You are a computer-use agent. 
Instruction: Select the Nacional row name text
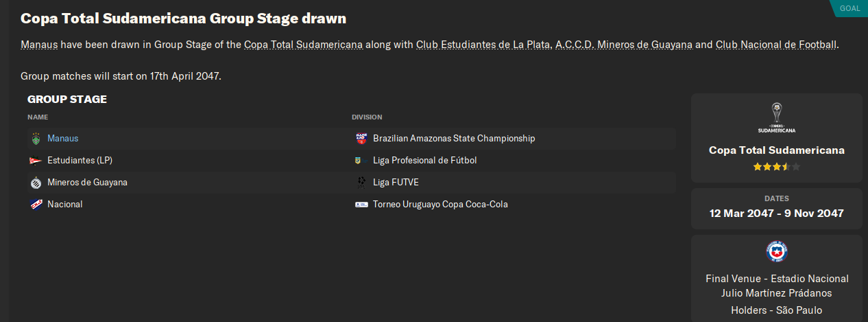click(x=65, y=205)
